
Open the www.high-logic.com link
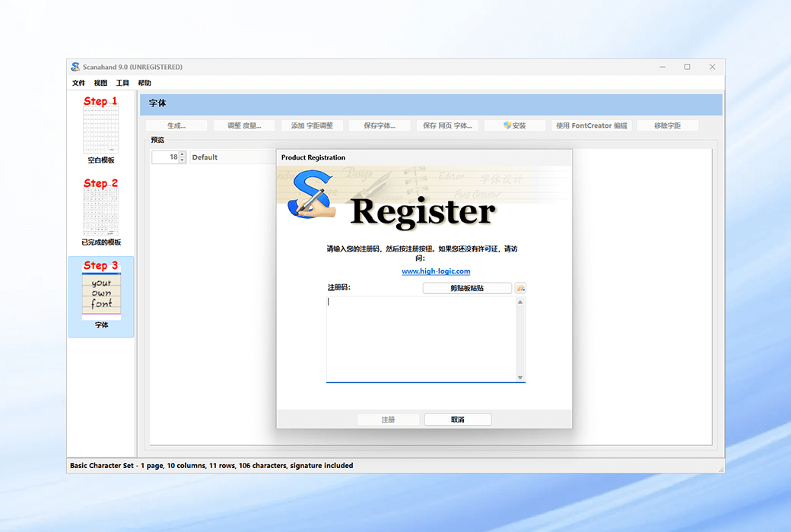[x=436, y=271]
